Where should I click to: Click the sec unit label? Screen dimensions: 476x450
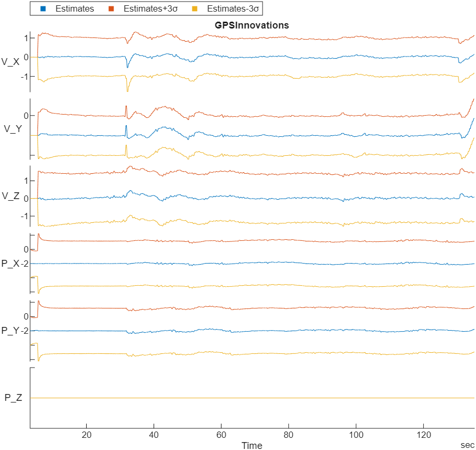[x=467, y=444]
